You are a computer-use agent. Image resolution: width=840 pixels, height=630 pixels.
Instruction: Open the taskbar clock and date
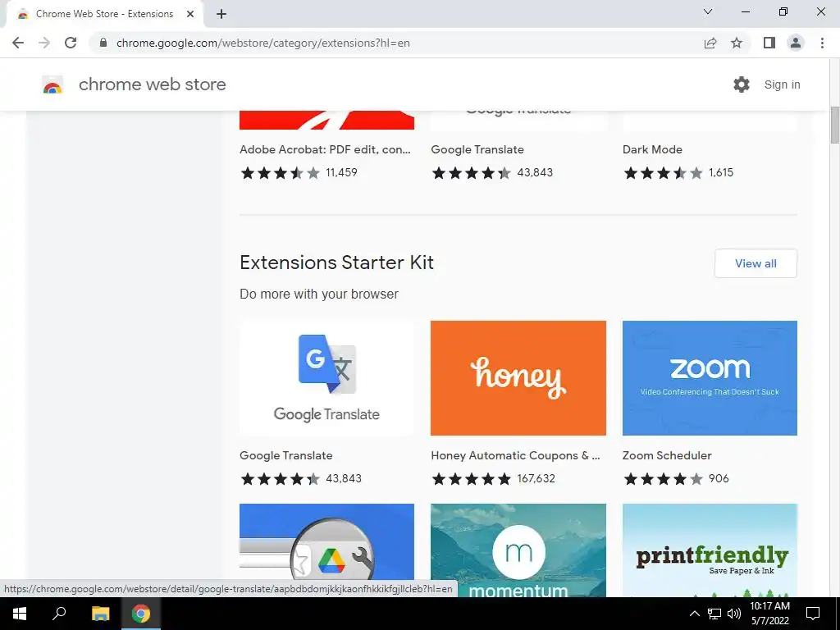769,614
